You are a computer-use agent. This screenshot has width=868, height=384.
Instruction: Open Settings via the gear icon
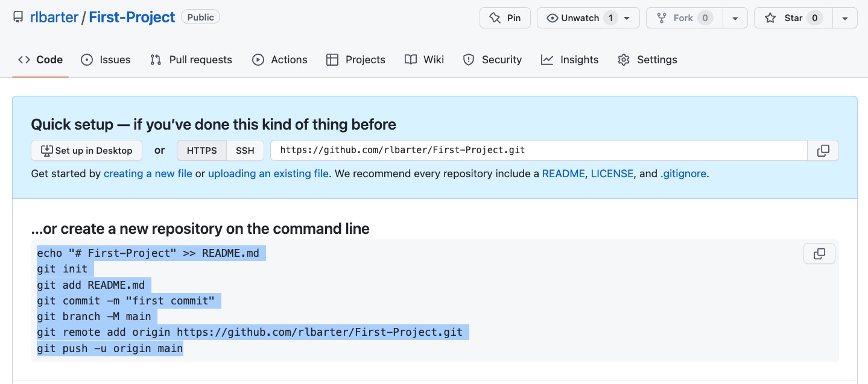623,60
